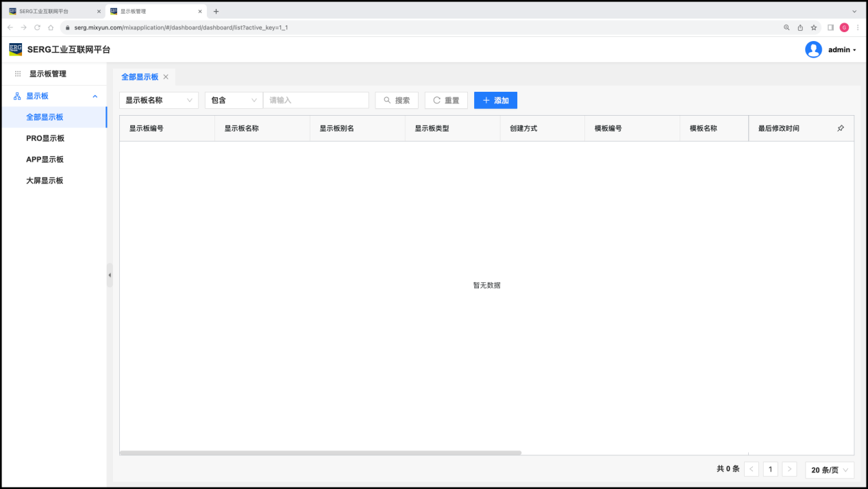Click the pin icon in table header
Screen dimensions: 868x489
pos(841,128)
